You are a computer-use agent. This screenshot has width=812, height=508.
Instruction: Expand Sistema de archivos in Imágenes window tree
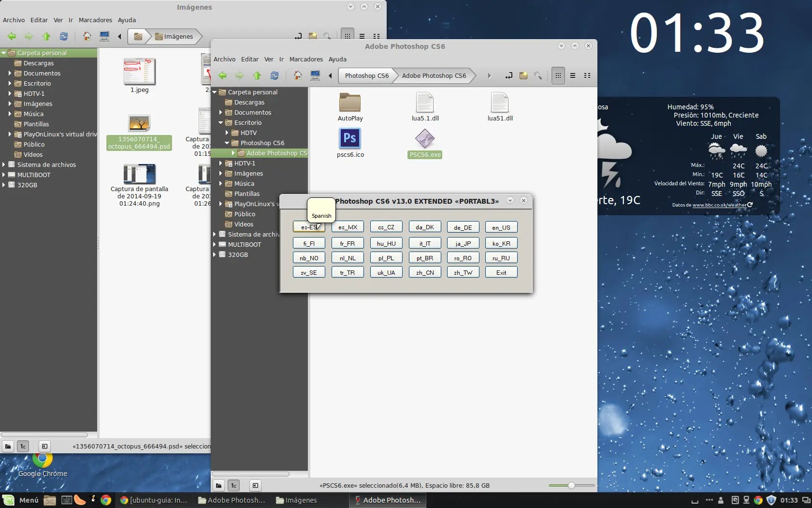coord(3,164)
